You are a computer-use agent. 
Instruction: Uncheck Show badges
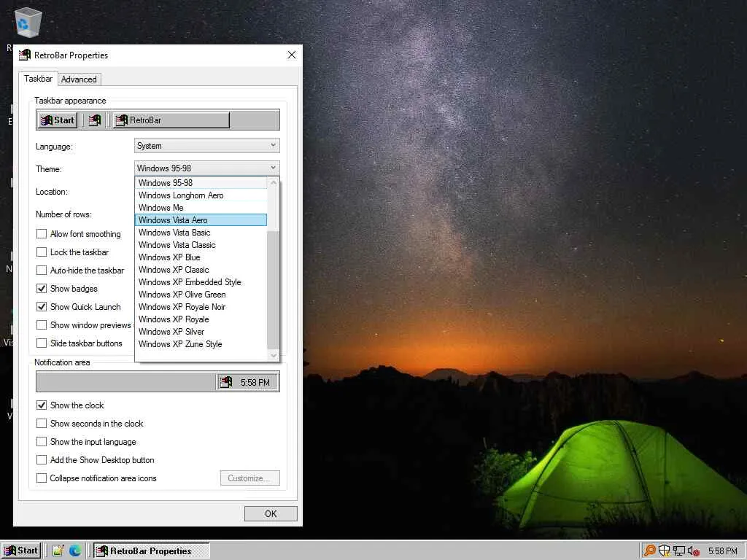[42, 289]
